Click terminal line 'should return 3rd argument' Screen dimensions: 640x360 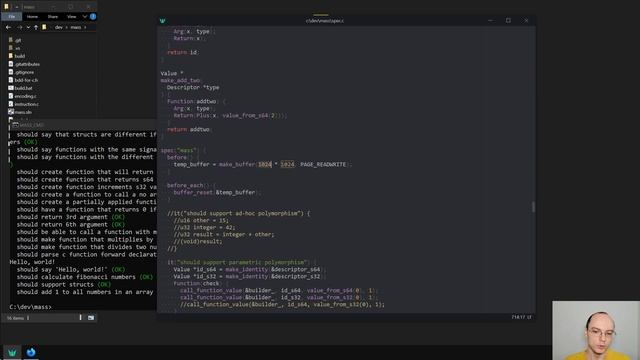[x=71, y=217]
